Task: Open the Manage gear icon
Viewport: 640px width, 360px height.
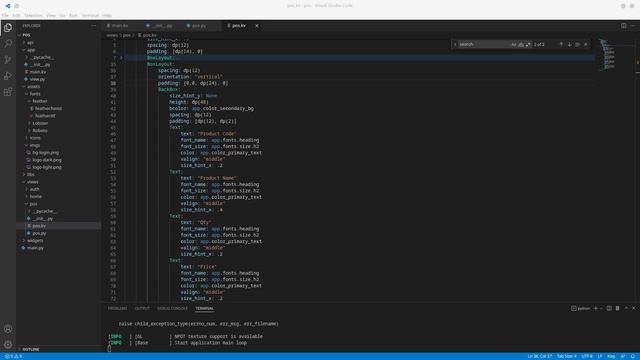Action: (8, 344)
